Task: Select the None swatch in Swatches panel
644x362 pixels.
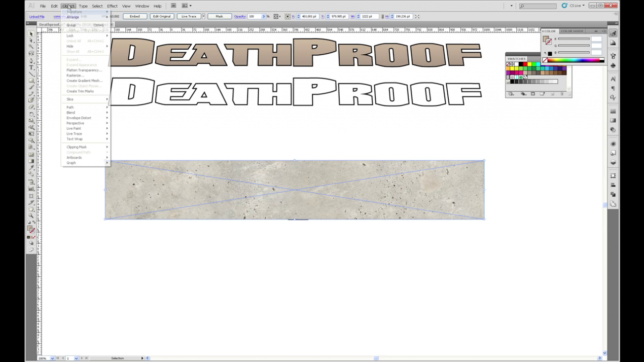Action: coord(509,64)
